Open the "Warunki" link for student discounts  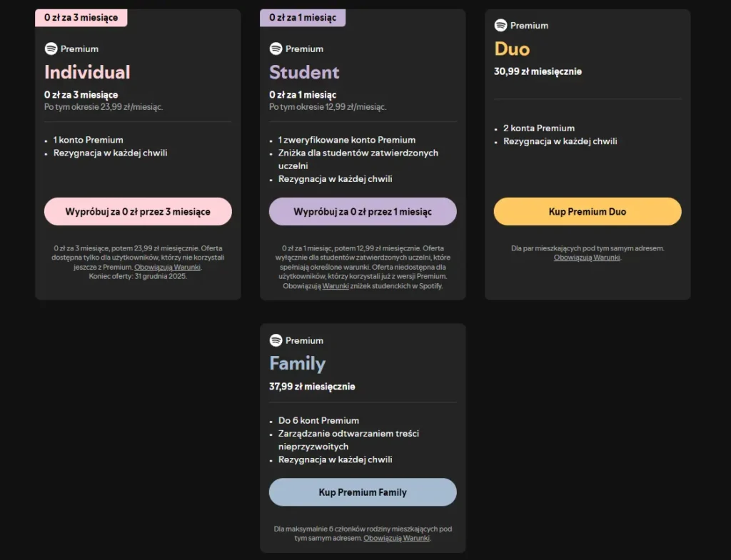coord(334,285)
